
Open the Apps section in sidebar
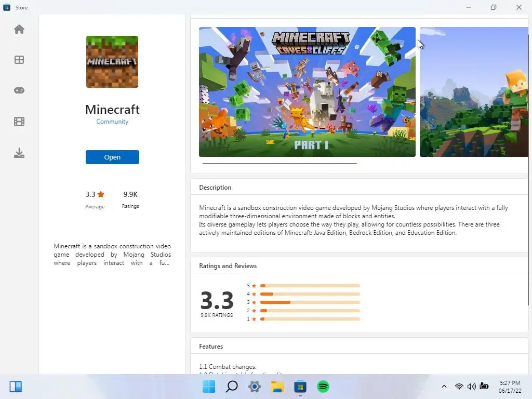[19, 60]
